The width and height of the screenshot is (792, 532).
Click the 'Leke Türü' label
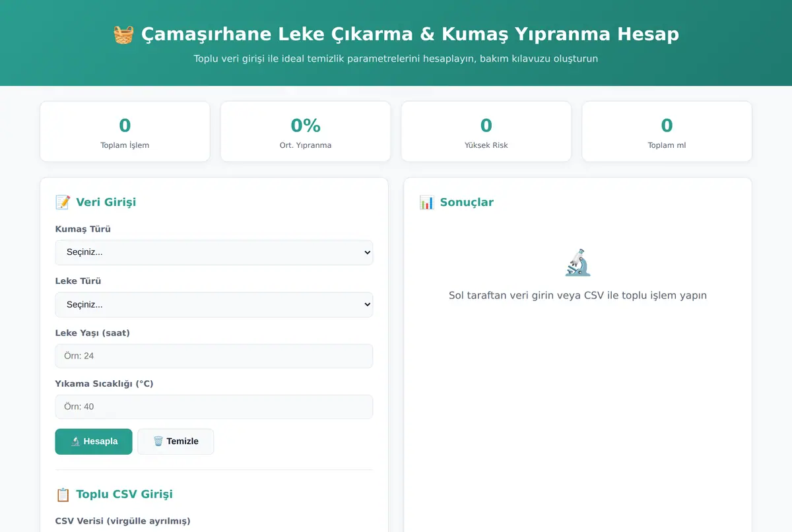tap(78, 281)
